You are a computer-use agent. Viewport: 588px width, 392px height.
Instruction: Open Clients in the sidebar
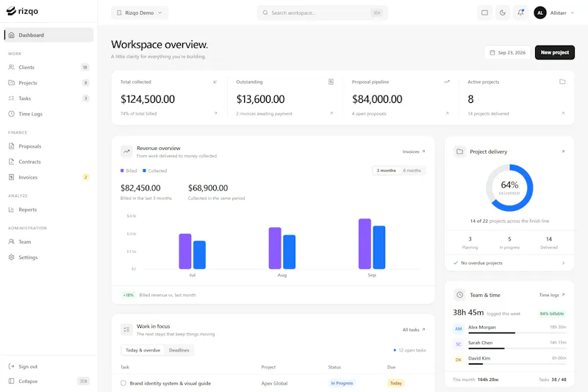click(49, 67)
